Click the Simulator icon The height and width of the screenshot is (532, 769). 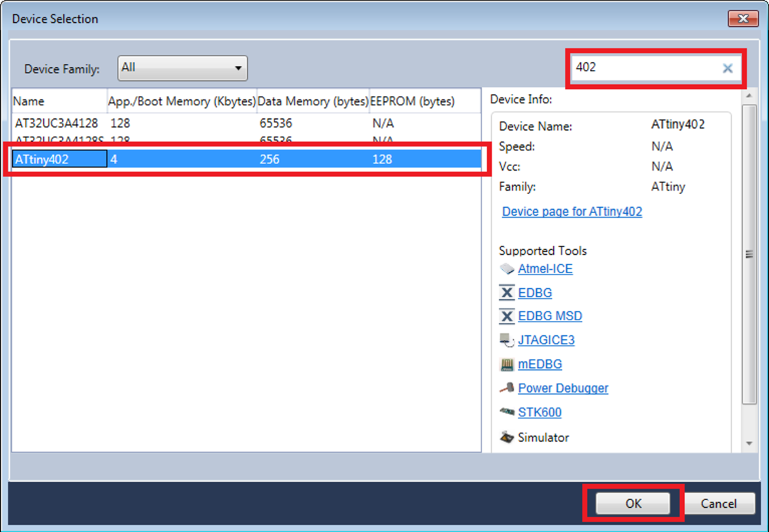507,437
